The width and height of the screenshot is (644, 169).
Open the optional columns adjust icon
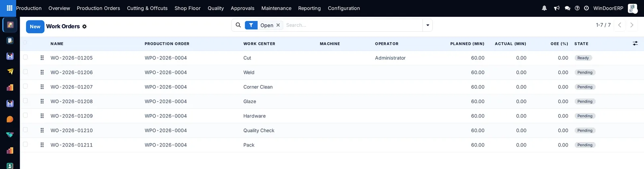(635, 43)
